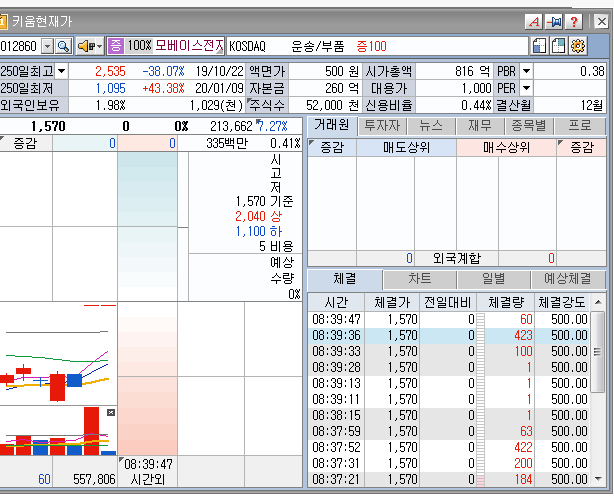Click the 외국계합 label
Screen dimensions: 614x496
(457, 258)
